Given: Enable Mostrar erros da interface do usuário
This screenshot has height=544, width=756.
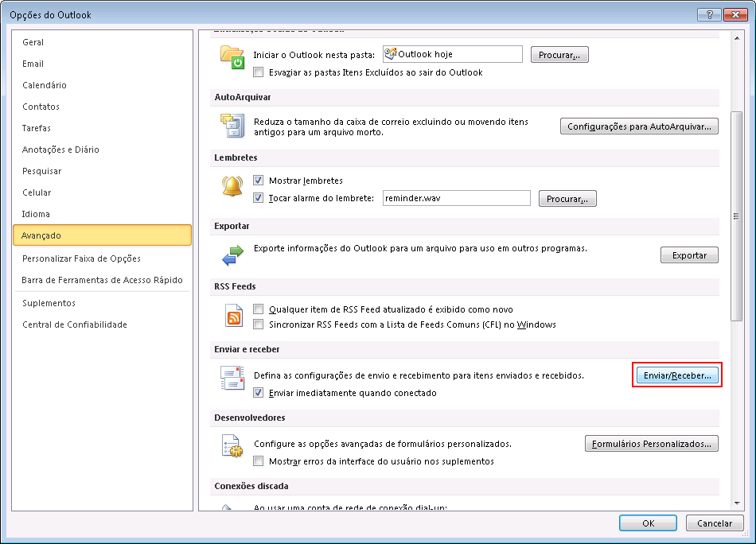Looking at the screenshot, I should (x=259, y=461).
